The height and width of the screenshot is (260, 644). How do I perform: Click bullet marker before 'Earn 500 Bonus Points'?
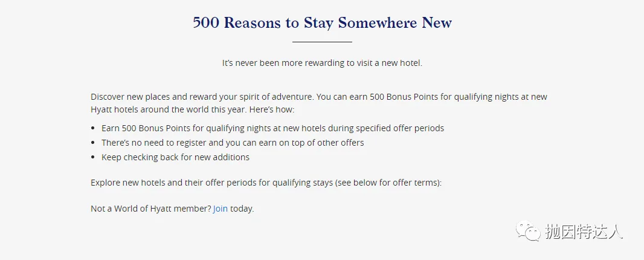pyautogui.click(x=93, y=128)
